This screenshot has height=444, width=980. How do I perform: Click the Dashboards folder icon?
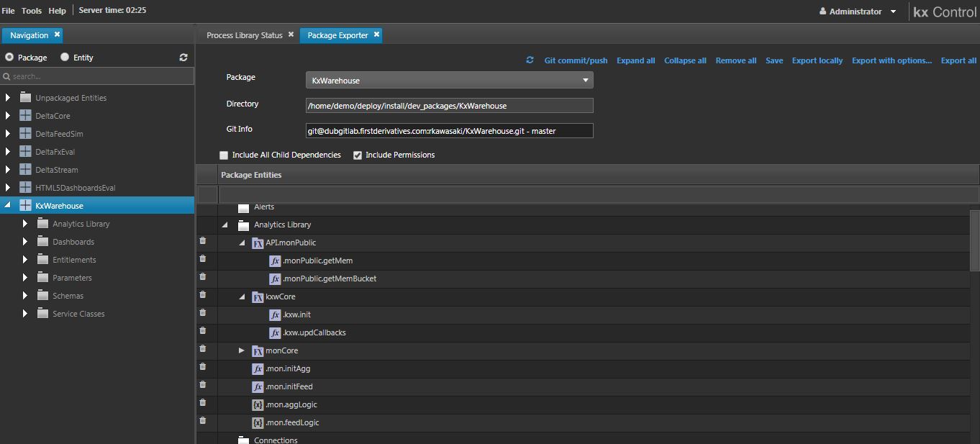tap(42, 241)
